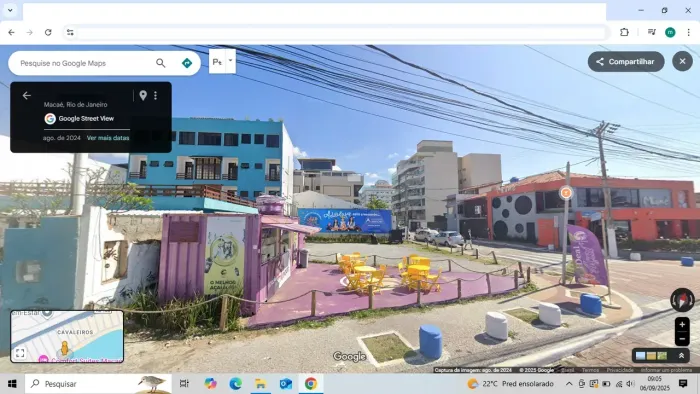
Task: Click the Captura da imagem: ago. de 2024 text
Action: tap(473, 370)
